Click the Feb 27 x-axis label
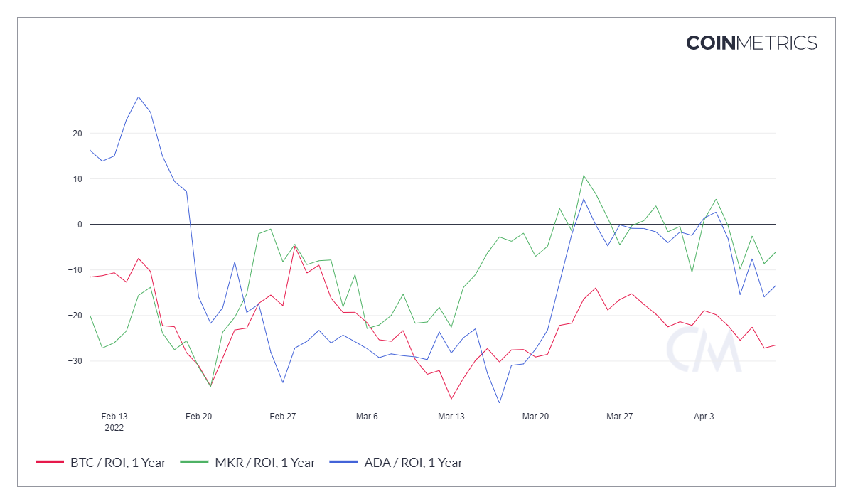Screen dimensions: 853x504 [283, 417]
